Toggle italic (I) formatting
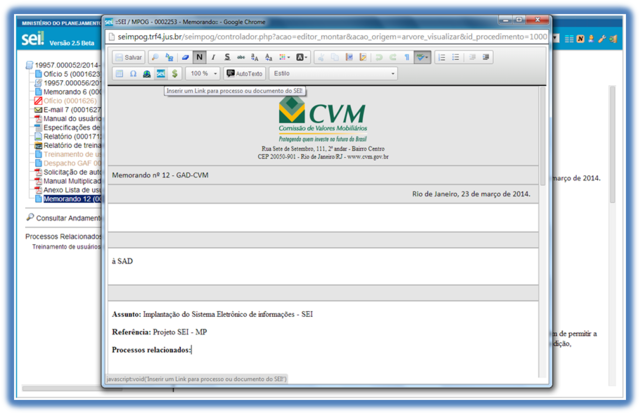The height and width of the screenshot is (414, 640). (213, 58)
